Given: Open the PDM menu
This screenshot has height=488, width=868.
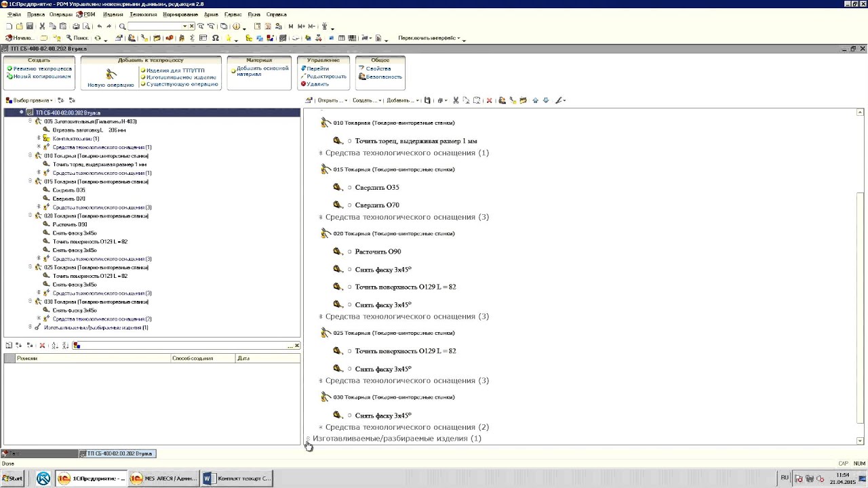Looking at the screenshot, I should pos(87,14).
